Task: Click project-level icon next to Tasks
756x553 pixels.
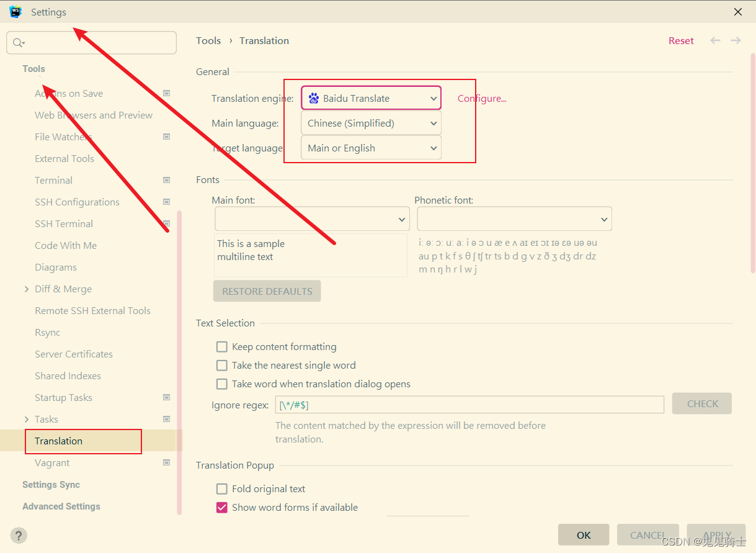Action: tap(166, 419)
